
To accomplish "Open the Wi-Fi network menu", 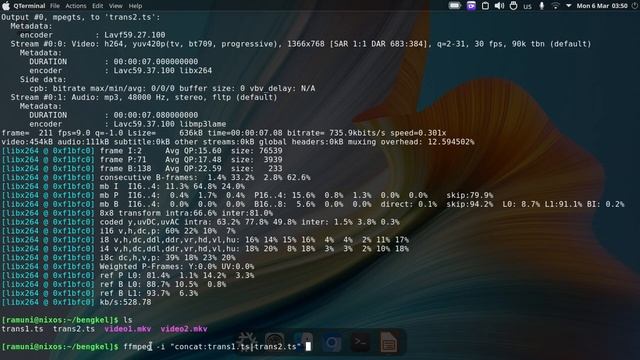I will pos(555,6).
